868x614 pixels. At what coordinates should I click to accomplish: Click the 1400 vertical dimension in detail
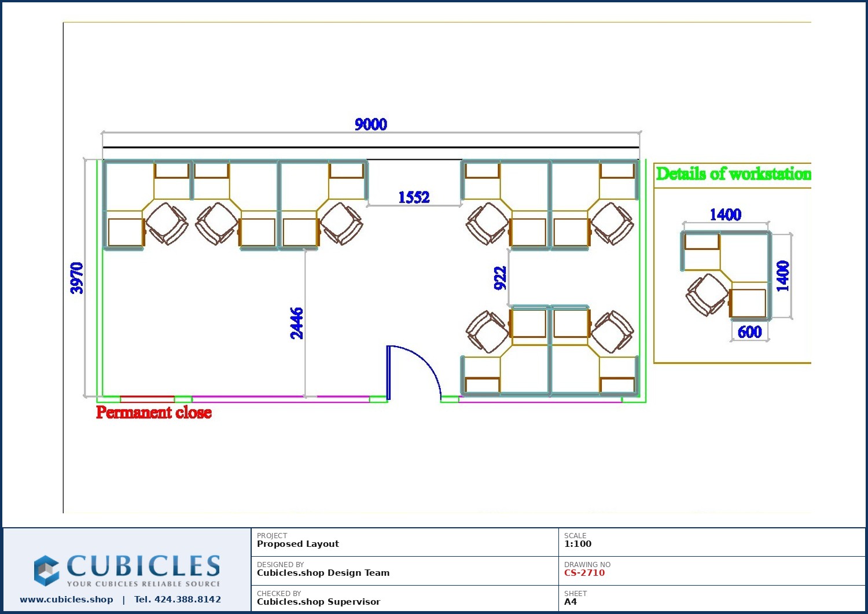tap(782, 276)
